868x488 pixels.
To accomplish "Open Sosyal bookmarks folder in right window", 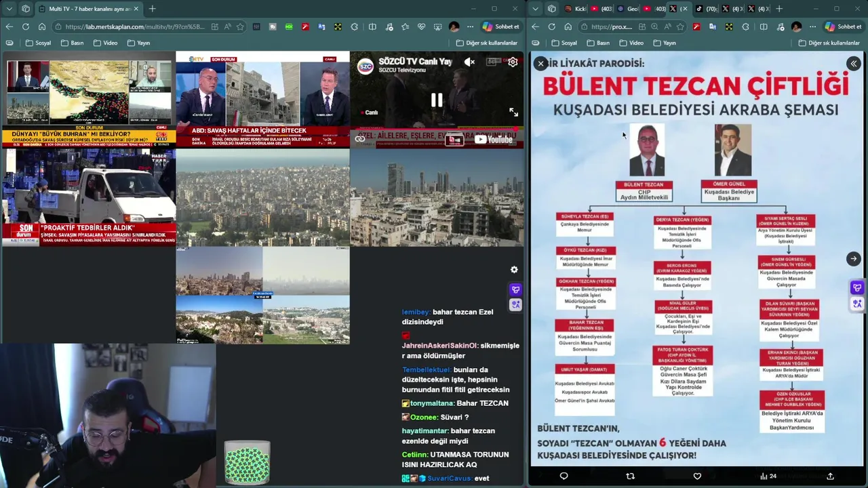I will click(564, 43).
